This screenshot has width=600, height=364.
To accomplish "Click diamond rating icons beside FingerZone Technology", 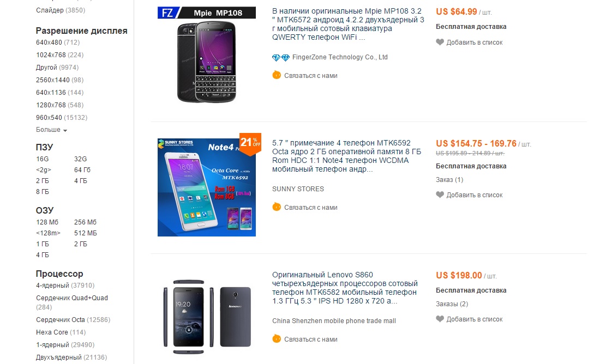I will [x=281, y=58].
